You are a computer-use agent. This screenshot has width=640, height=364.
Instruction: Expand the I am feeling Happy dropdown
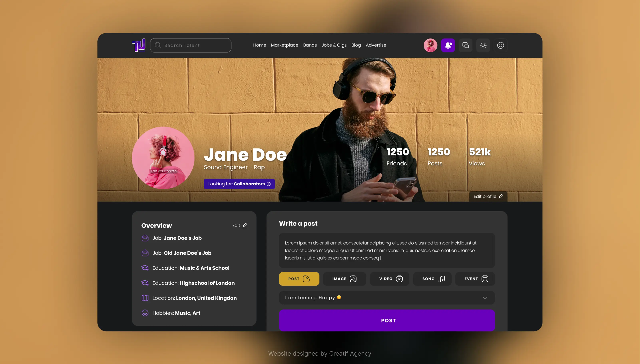pos(485,298)
